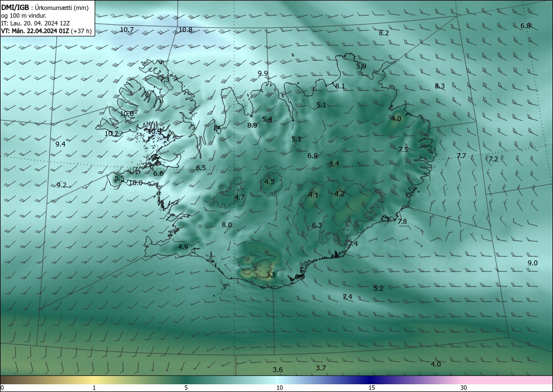The width and height of the screenshot is (553, 392).
Task: Click the 4.5 value over the glacier
Action: point(269,181)
